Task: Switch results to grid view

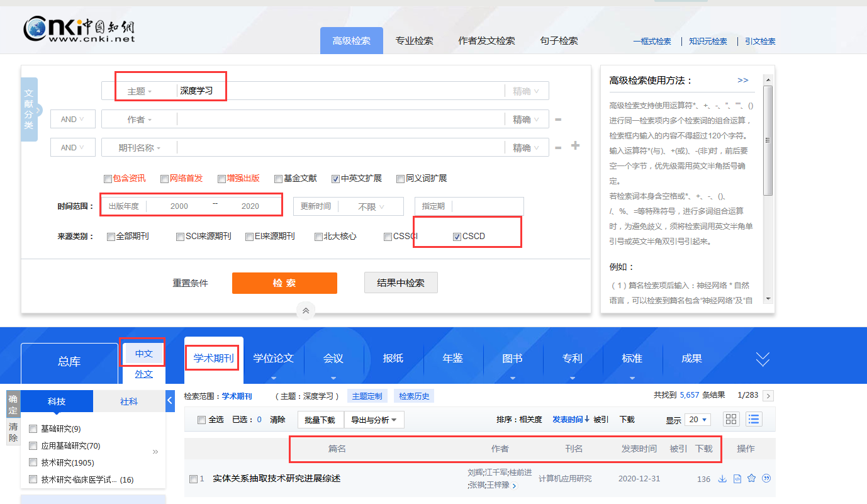Action: (730, 419)
